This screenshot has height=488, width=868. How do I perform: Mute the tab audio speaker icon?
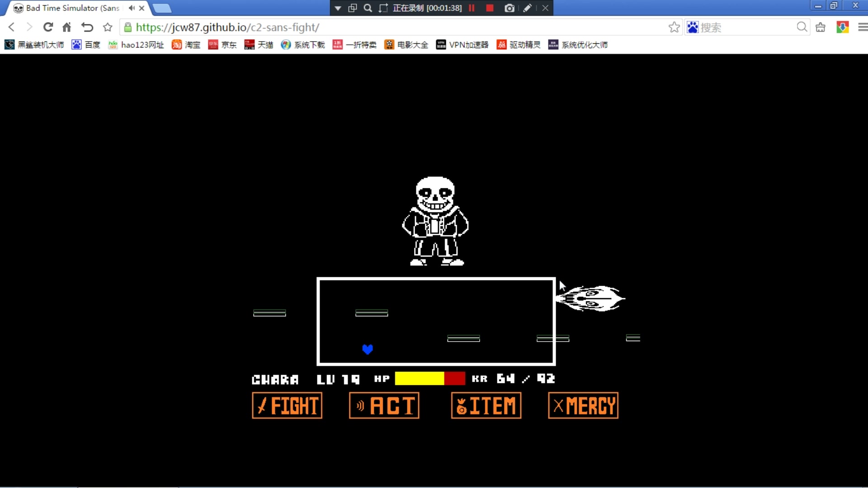tap(132, 8)
